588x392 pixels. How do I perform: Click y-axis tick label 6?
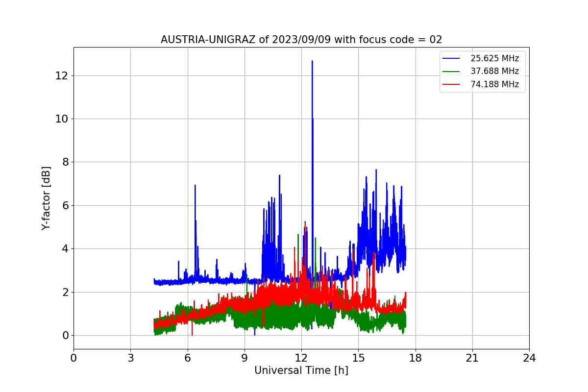point(65,205)
